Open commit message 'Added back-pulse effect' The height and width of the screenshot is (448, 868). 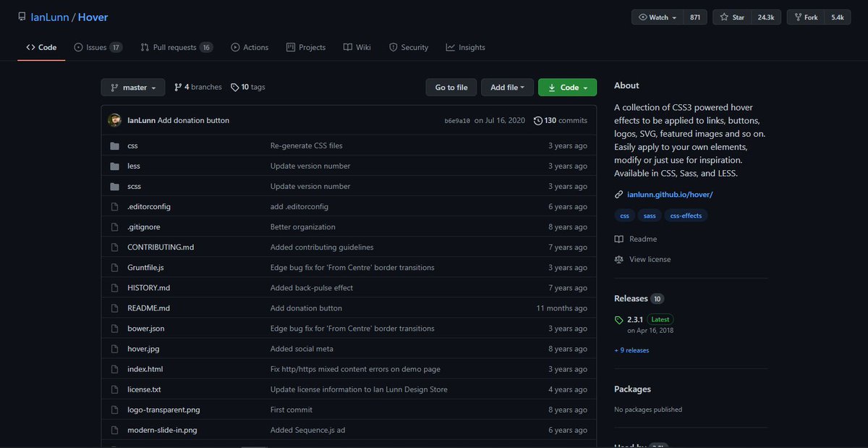[312, 287]
